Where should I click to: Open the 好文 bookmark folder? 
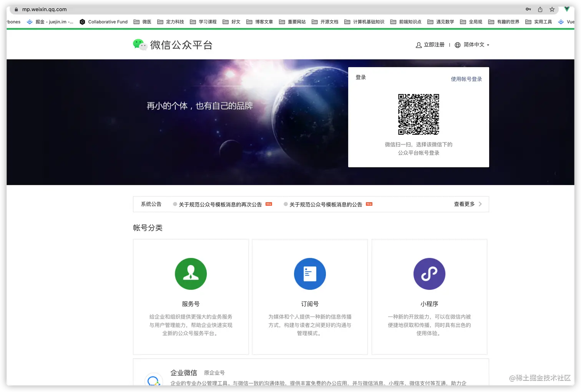[x=231, y=22]
